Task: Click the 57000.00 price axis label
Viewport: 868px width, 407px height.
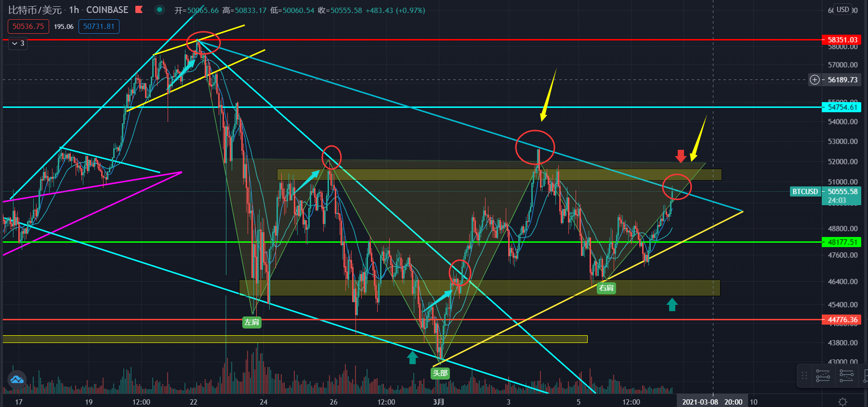Action: tap(842, 65)
